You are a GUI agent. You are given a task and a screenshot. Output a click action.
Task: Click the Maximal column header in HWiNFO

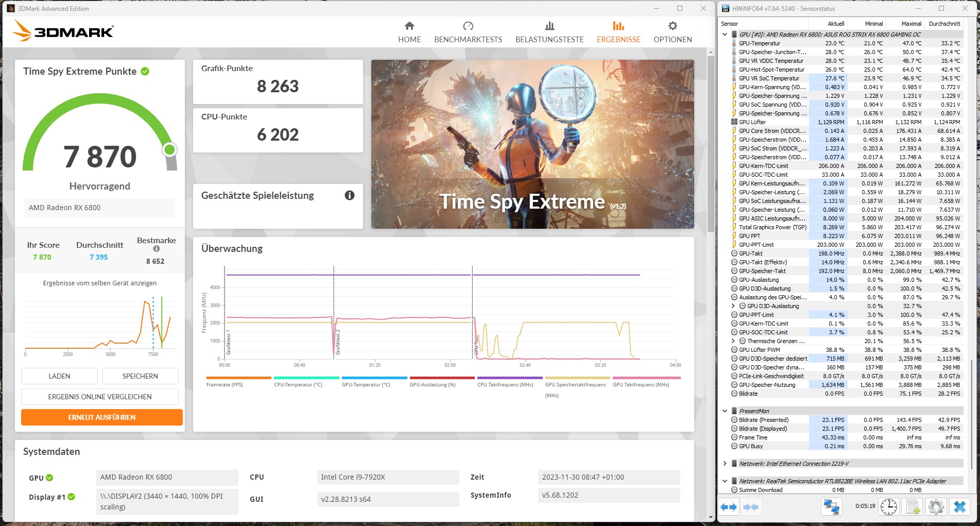[x=905, y=24]
